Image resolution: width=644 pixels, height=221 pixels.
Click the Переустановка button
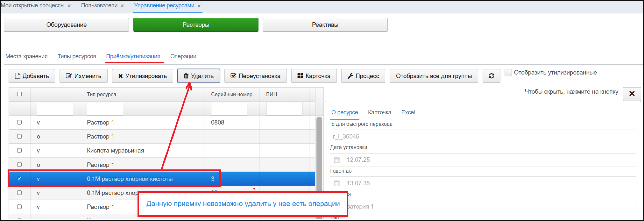[x=255, y=76]
